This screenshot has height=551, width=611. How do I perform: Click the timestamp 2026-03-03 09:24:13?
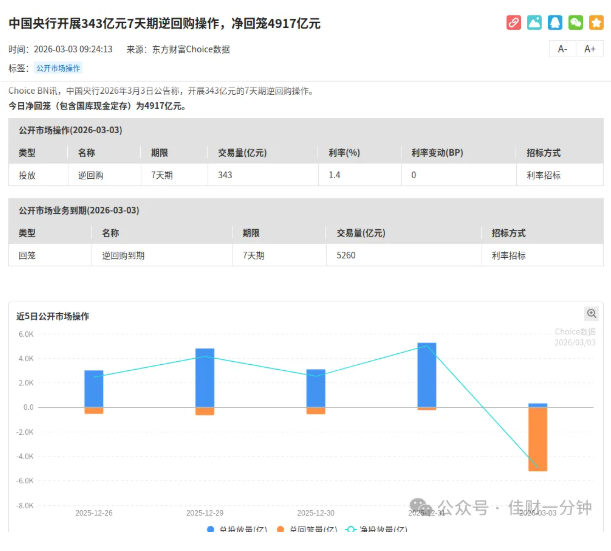[73, 49]
